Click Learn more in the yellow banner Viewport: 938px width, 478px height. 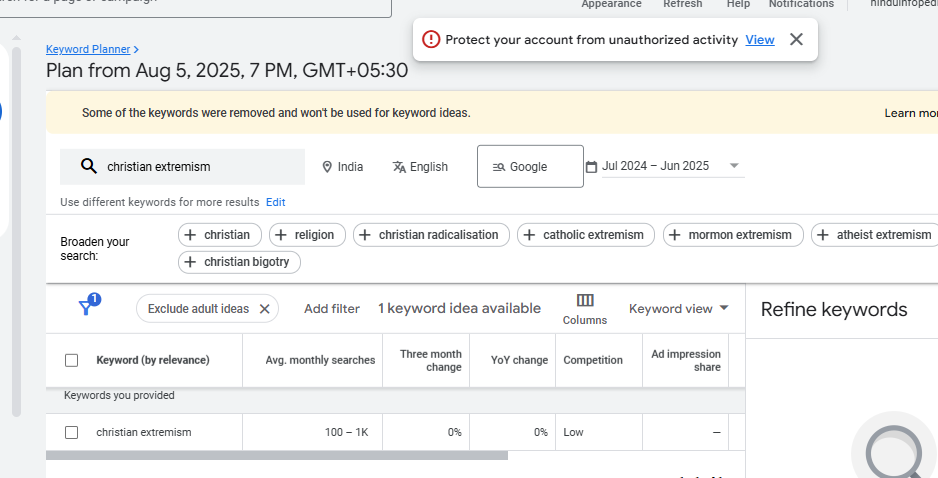tap(911, 113)
